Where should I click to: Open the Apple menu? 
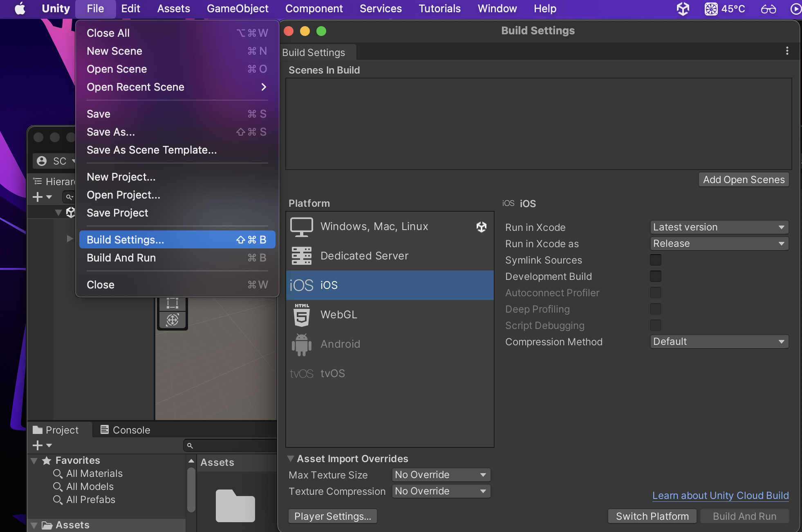(x=20, y=9)
